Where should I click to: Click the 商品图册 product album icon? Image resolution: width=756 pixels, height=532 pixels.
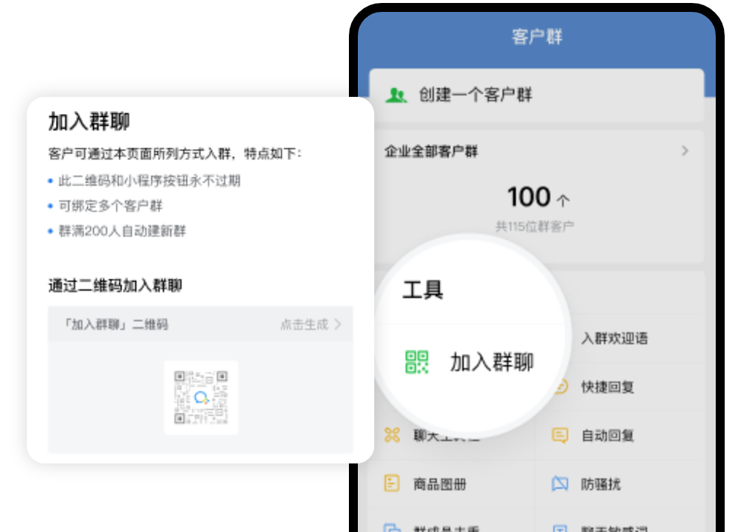tap(392, 484)
